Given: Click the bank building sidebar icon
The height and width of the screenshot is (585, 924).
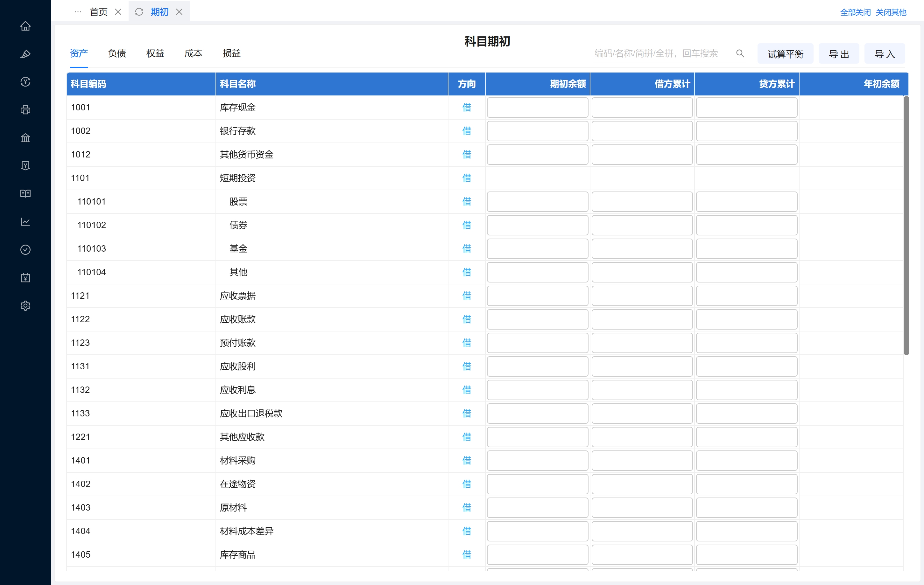Looking at the screenshot, I should coord(25,138).
